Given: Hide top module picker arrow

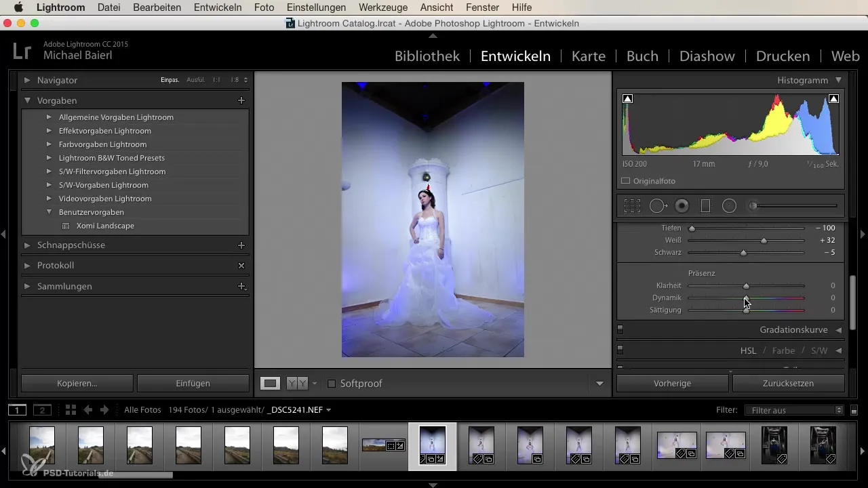Looking at the screenshot, I should [x=433, y=35].
